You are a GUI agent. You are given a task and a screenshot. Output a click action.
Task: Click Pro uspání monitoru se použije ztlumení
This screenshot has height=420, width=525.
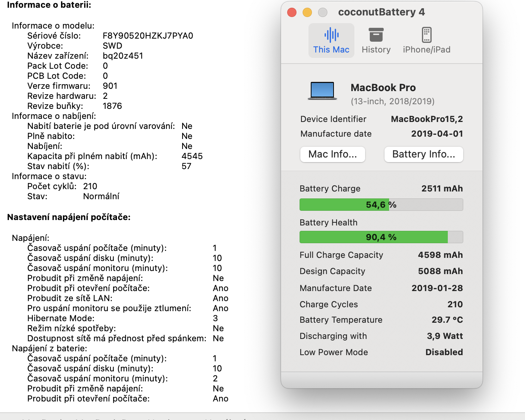coord(110,308)
